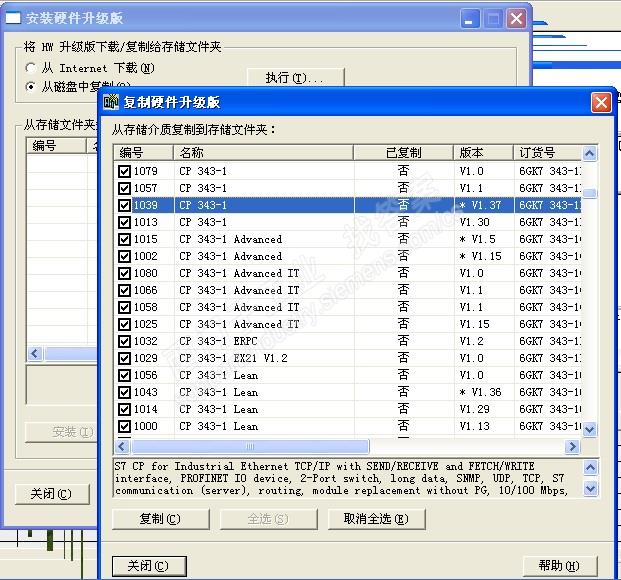This screenshot has height=580, width=621.
Task: Click the 复制(C) button
Action: coord(160,519)
